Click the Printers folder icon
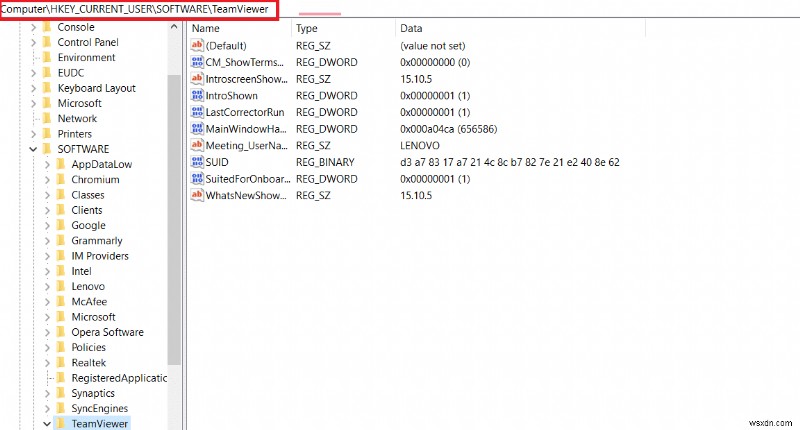Screen dimensions: 800x430 [47, 134]
